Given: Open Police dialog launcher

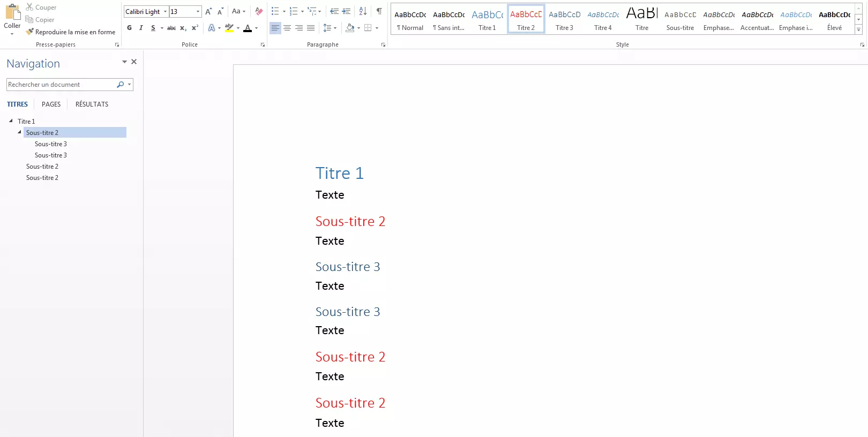Looking at the screenshot, I should pyautogui.click(x=263, y=45).
